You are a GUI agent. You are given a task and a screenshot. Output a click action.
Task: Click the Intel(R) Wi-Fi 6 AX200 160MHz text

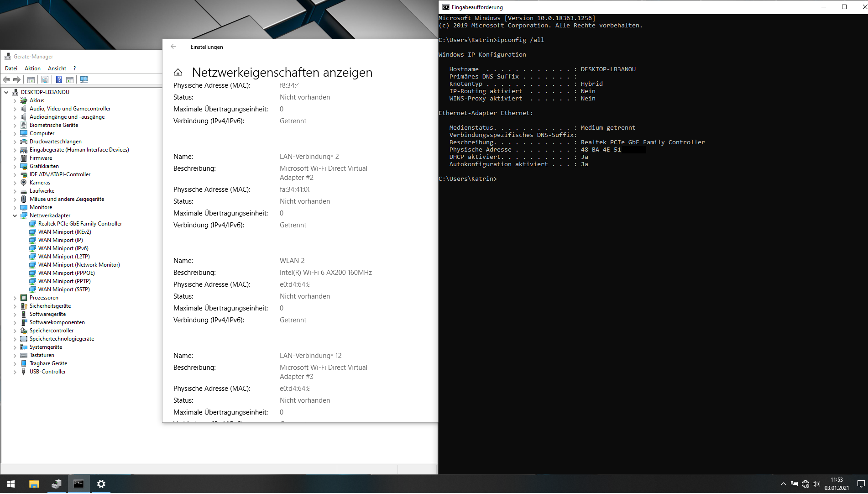(x=326, y=273)
